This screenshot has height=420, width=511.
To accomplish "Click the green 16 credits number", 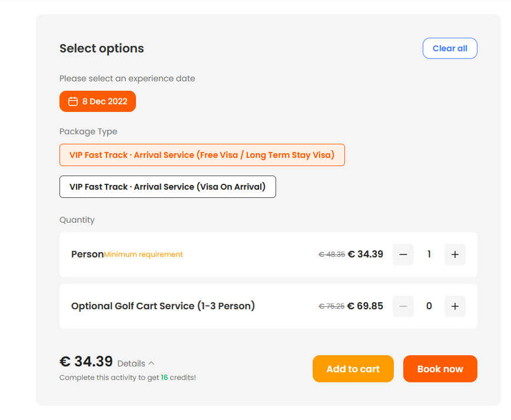I will (x=164, y=377).
